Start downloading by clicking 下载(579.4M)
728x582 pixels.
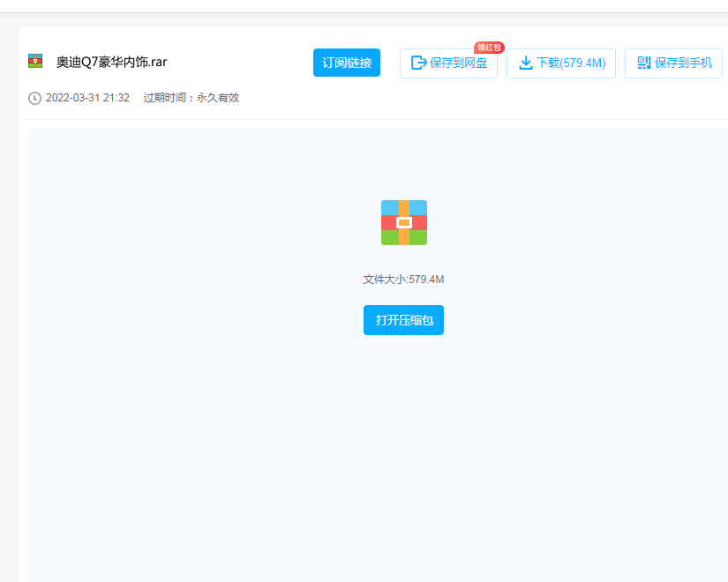561,63
